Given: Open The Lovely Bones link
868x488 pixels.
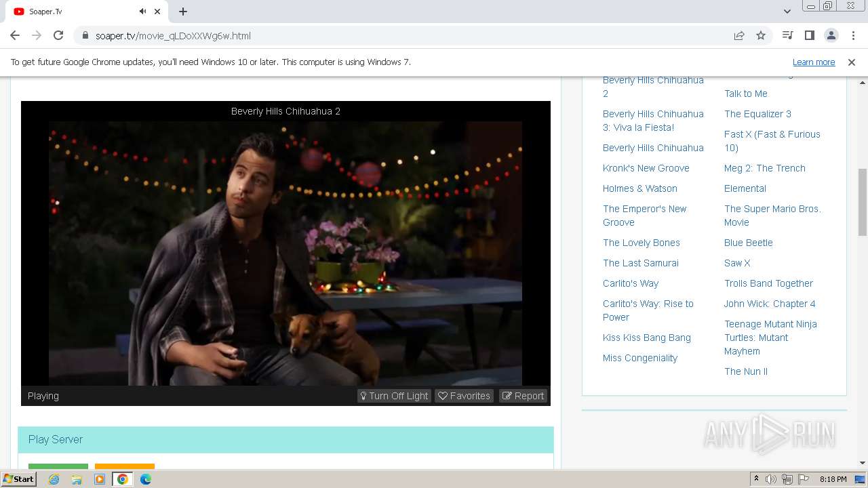Looking at the screenshot, I should point(641,243).
